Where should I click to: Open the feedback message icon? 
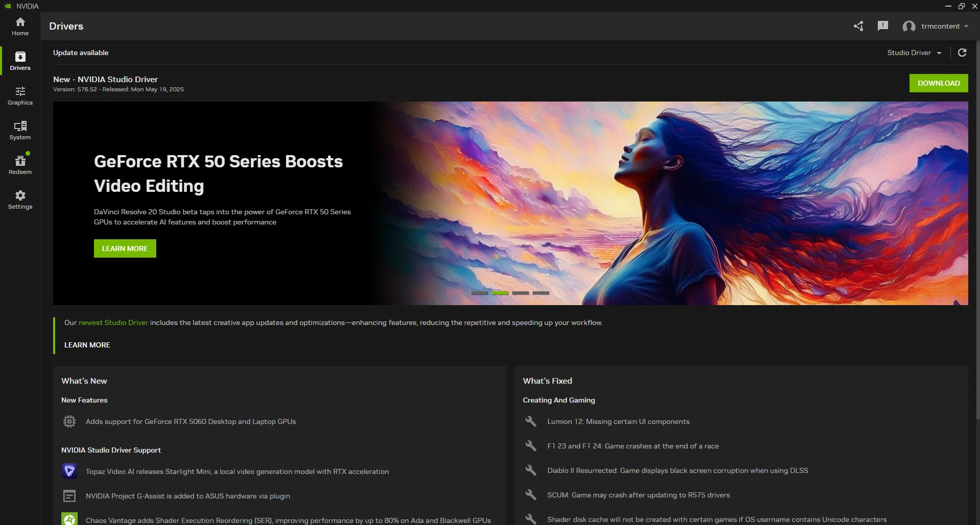pos(883,26)
